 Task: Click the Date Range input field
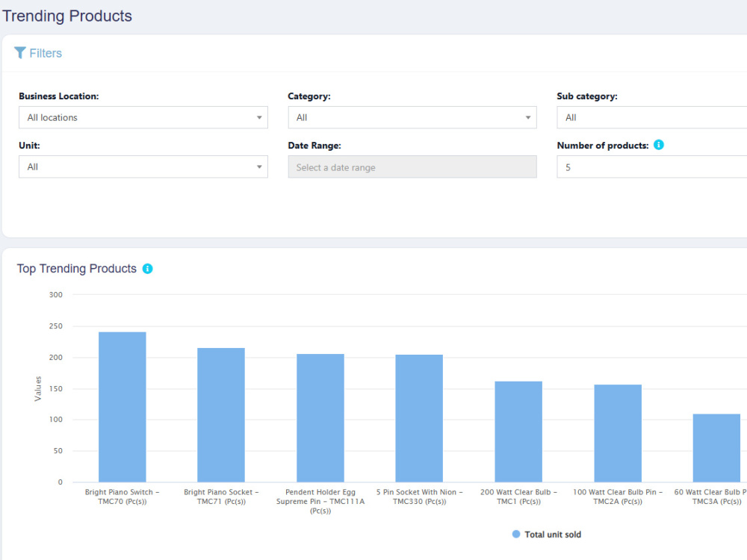coord(412,167)
